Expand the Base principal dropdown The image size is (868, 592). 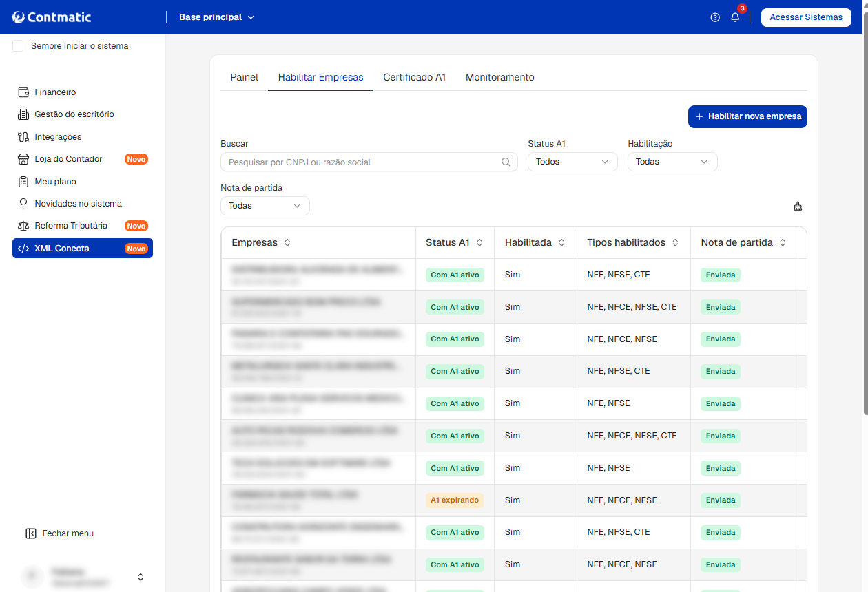216,17
